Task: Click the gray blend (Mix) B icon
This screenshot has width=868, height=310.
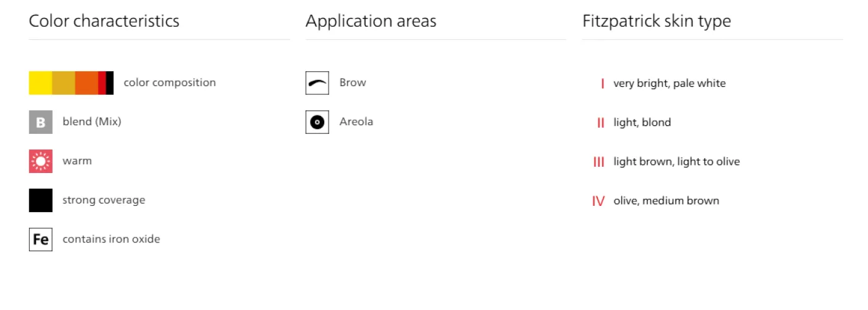Action: click(40, 122)
